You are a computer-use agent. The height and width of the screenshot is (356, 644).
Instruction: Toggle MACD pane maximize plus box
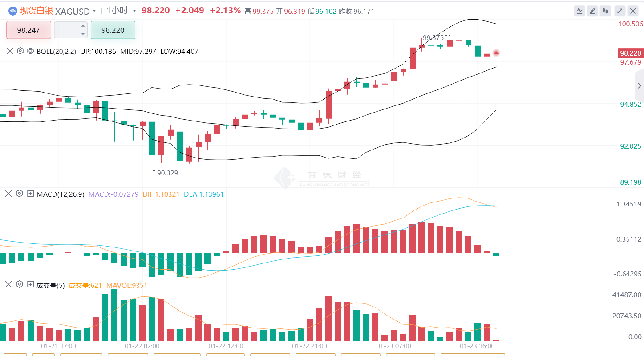point(30,194)
